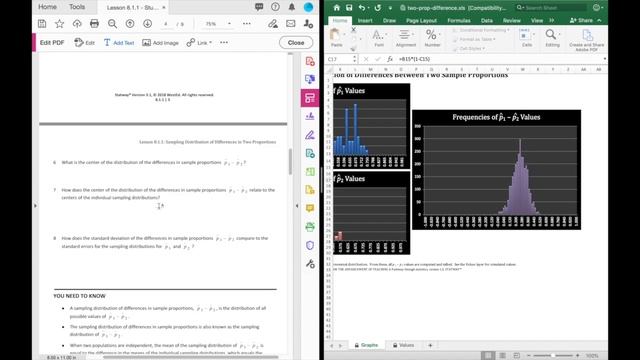
Task: Go to next page with the down arrow
Action: (147, 24)
